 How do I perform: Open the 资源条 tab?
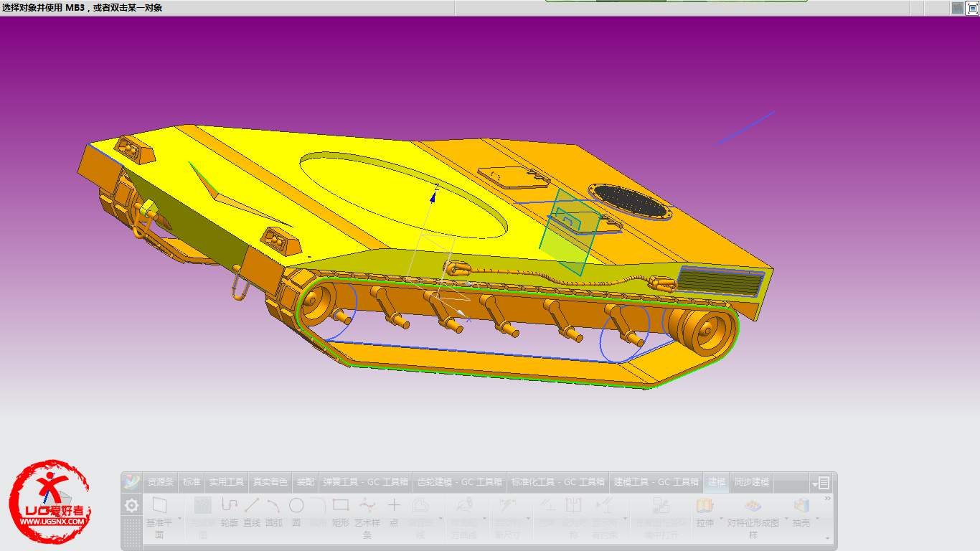point(161,482)
